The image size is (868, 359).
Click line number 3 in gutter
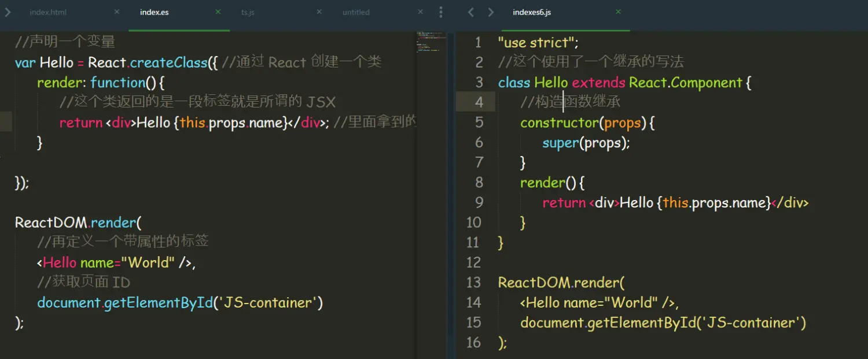479,82
